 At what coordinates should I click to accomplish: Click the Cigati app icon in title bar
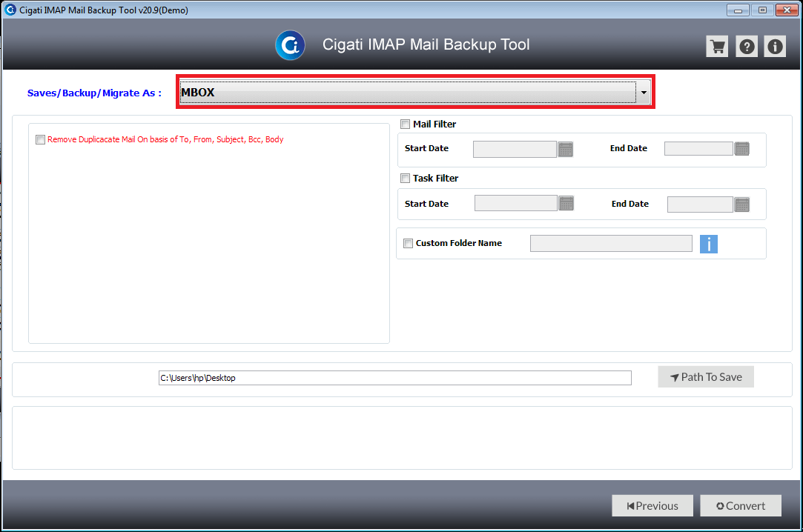click(x=10, y=10)
